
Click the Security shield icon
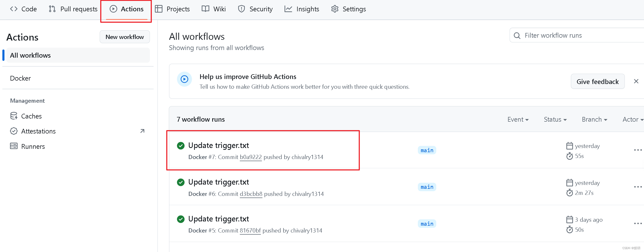[x=241, y=9]
